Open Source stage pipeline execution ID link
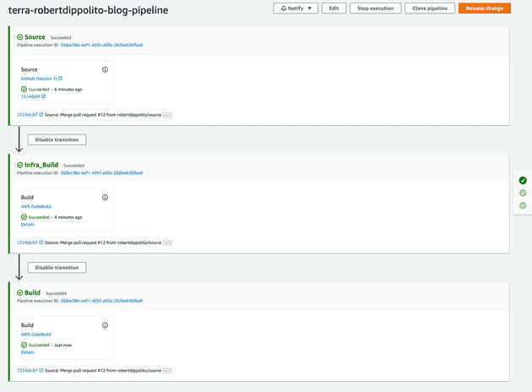This screenshot has height=392, width=532. pyautogui.click(x=101, y=45)
